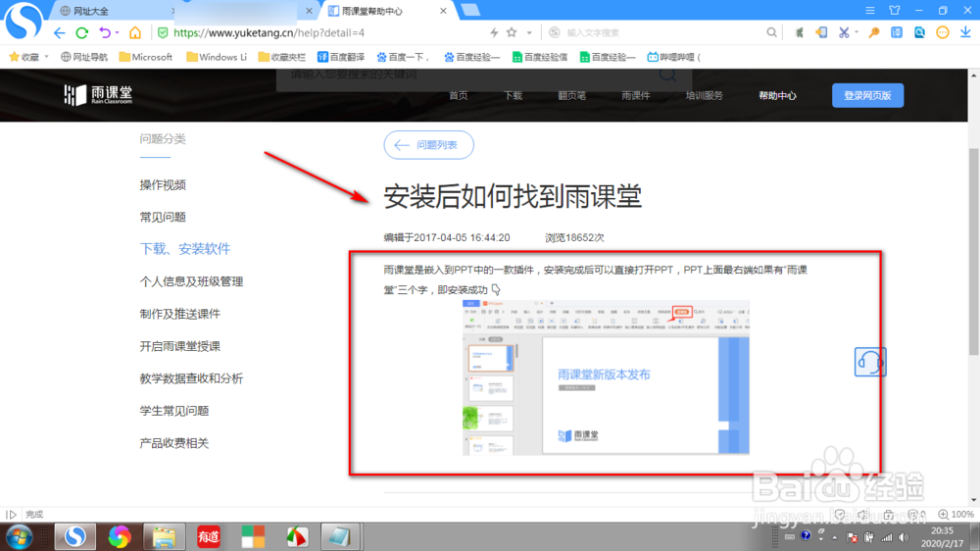Open the scissors screenshot tool icon
The height and width of the screenshot is (551, 980).
tap(844, 32)
